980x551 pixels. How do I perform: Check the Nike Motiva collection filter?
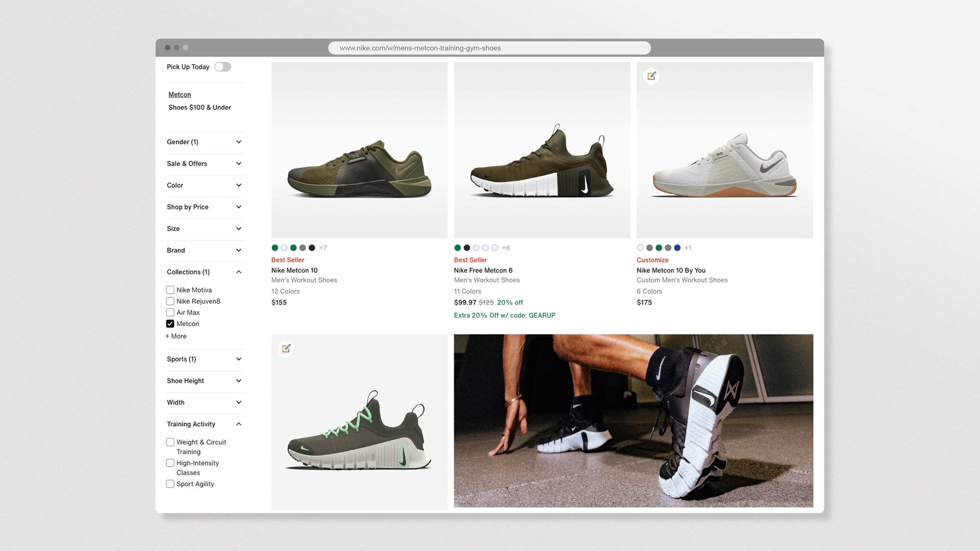pos(170,290)
